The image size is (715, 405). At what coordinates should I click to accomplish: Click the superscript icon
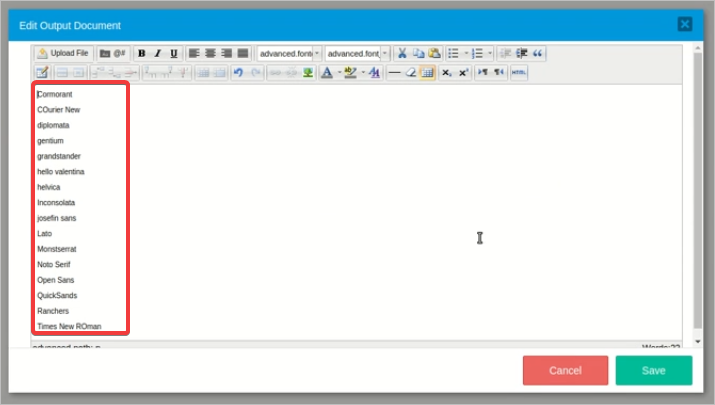[464, 72]
